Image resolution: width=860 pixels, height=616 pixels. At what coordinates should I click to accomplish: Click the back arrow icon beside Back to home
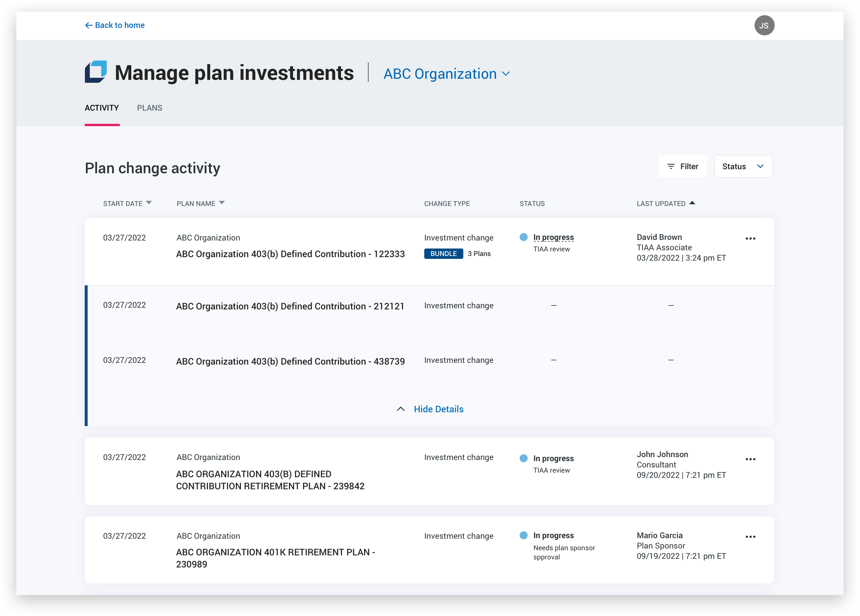click(x=89, y=25)
